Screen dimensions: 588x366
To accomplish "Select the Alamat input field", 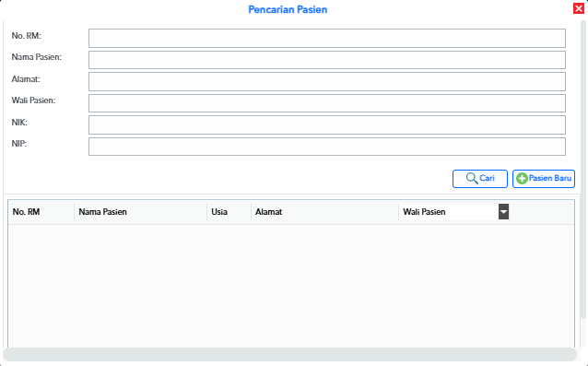I will [327, 81].
